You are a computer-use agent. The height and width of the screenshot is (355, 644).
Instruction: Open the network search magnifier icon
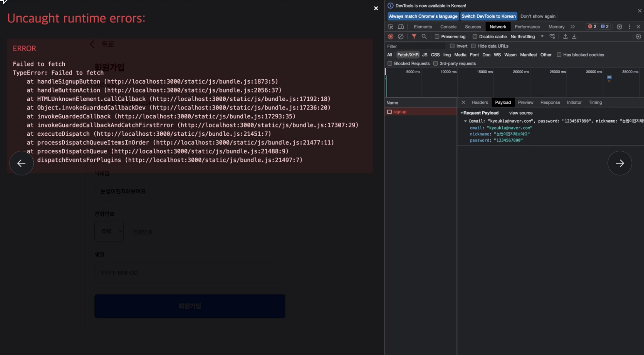(424, 37)
